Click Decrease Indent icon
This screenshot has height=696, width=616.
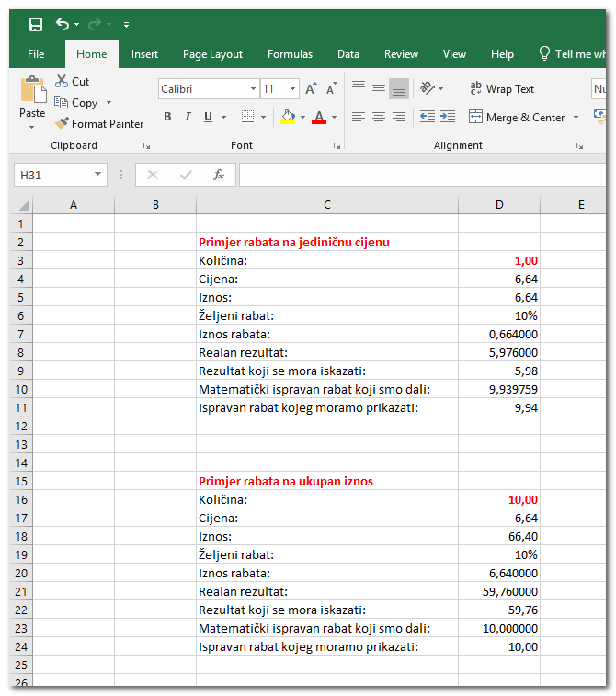pyautogui.click(x=428, y=117)
